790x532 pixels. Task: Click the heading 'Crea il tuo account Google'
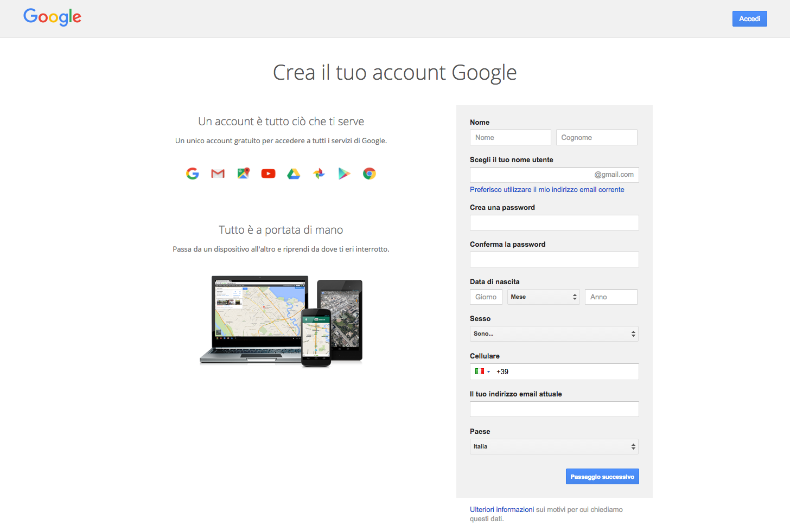tap(395, 73)
